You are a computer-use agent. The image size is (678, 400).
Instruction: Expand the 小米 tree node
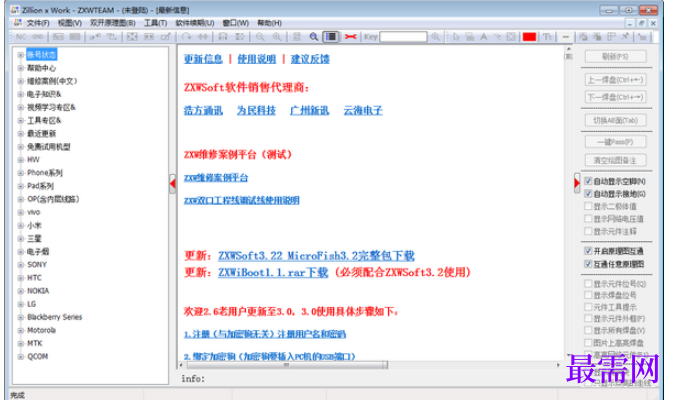coord(20,225)
